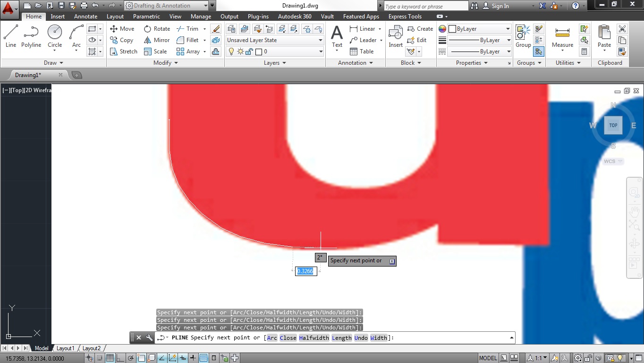The image size is (644, 363).
Task: Click the Insert block icon
Action: point(396,36)
